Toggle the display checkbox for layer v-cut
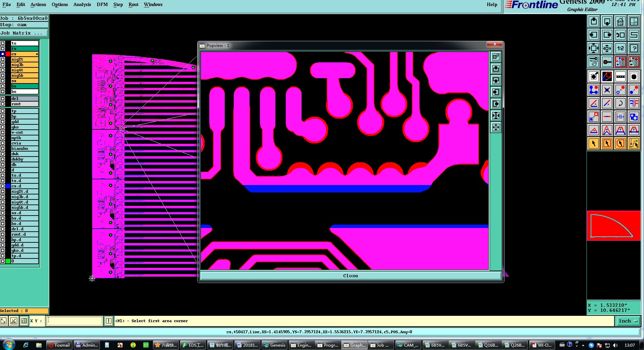Image resolution: width=644 pixels, height=350 pixels. tap(3, 132)
